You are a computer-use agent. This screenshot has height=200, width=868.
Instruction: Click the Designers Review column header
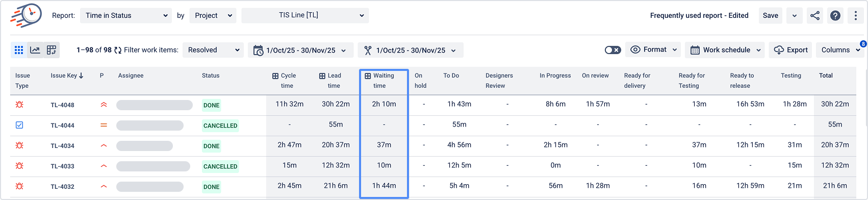coord(499,81)
